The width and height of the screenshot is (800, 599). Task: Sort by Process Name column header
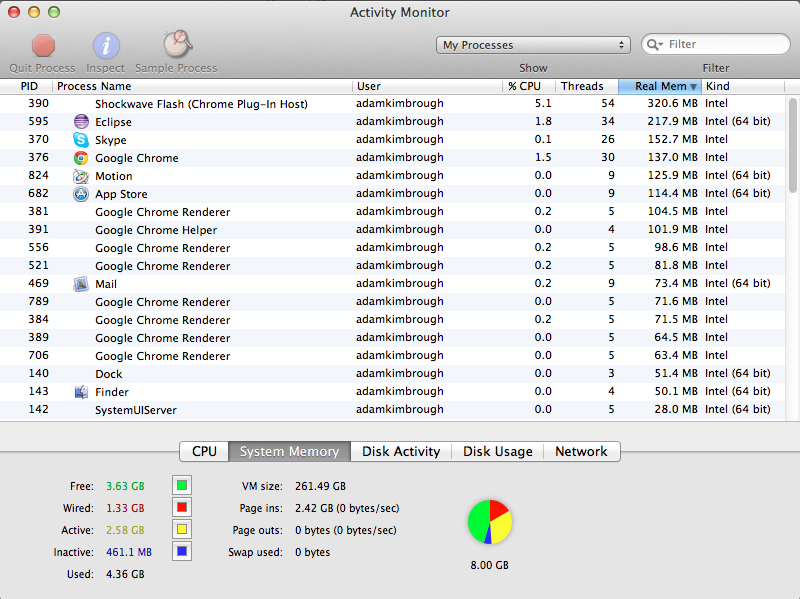coord(202,86)
